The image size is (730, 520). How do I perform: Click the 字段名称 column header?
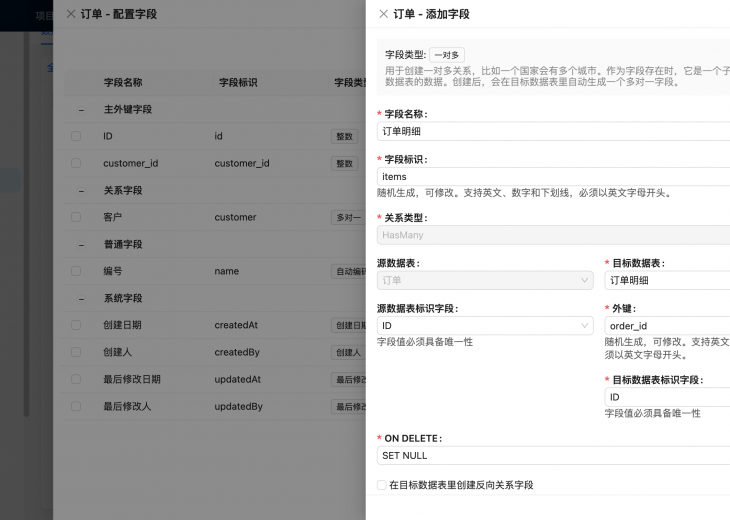(x=123, y=82)
